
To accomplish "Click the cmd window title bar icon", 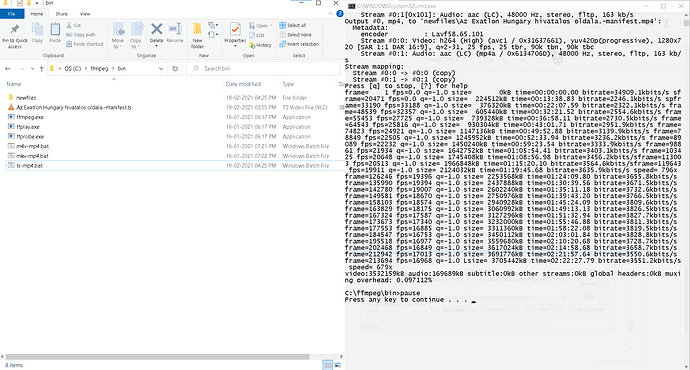I will pos(351,6).
